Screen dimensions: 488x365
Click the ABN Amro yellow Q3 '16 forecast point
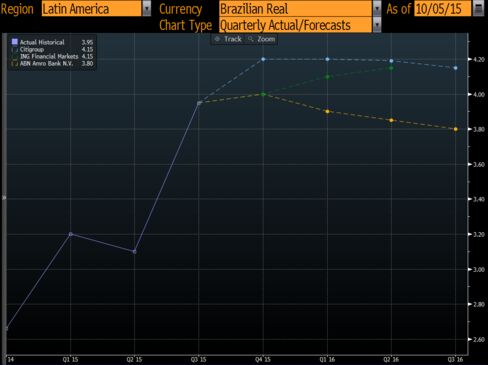456,129
